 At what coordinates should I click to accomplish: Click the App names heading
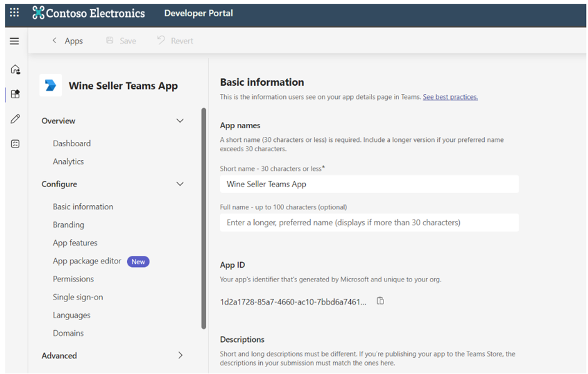240,126
